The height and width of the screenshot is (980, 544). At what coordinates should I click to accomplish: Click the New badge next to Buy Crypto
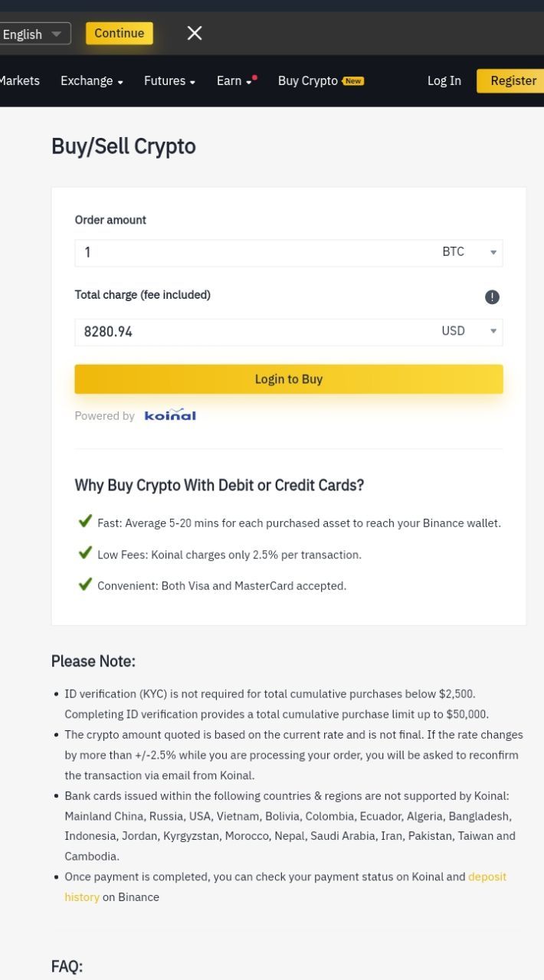(x=353, y=80)
